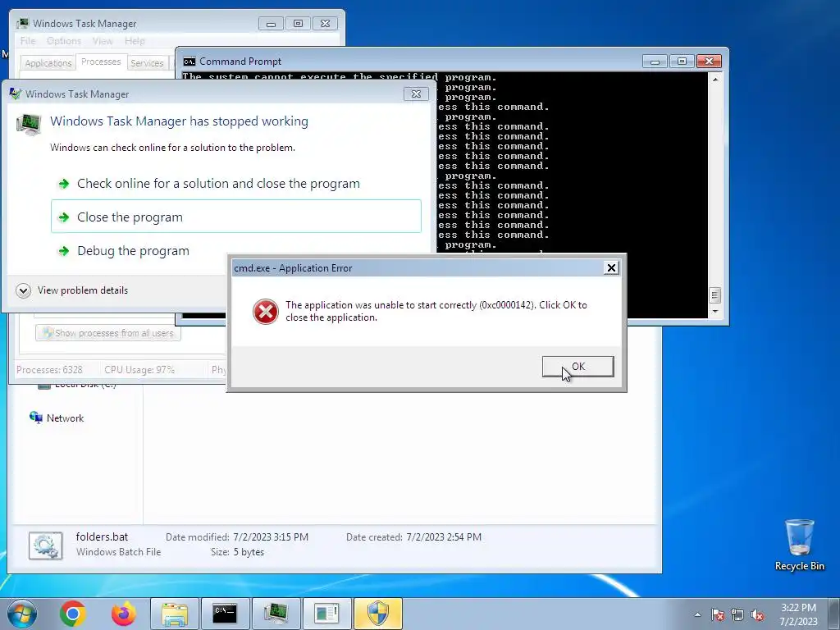
Task: Switch to Task Manager taskbar button
Action: [276, 614]
